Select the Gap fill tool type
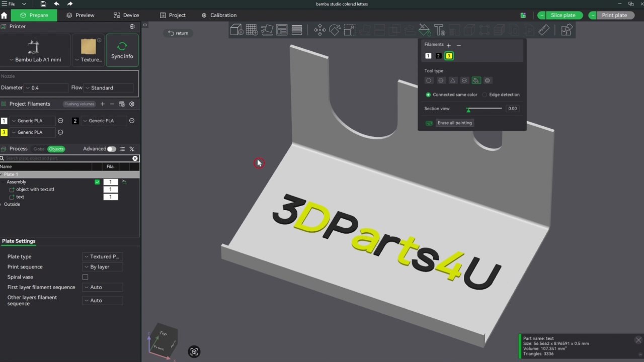Image resolution: width=644 pixels, height=362 pixels. point(488,80)
